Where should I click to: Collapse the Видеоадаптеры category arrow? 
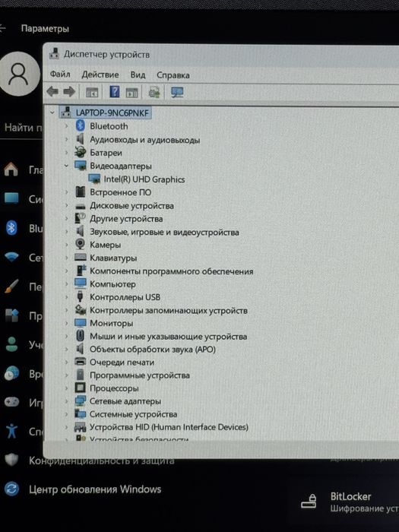click(67, 166)
